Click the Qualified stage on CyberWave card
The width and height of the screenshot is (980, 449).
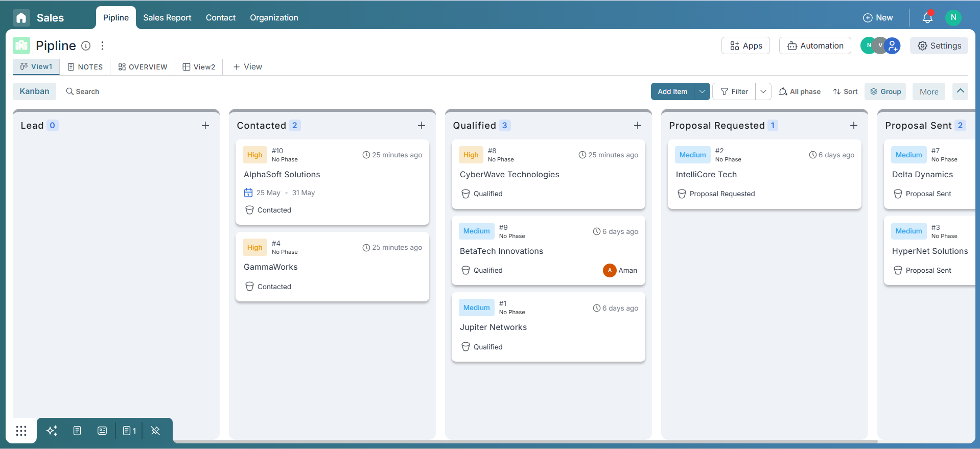tap(482, 194)
